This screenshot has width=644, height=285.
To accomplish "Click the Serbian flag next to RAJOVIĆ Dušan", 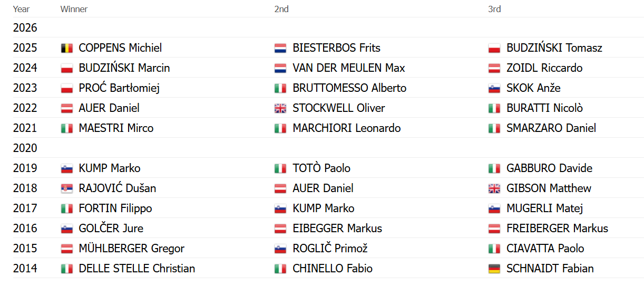I will (66, 188).
